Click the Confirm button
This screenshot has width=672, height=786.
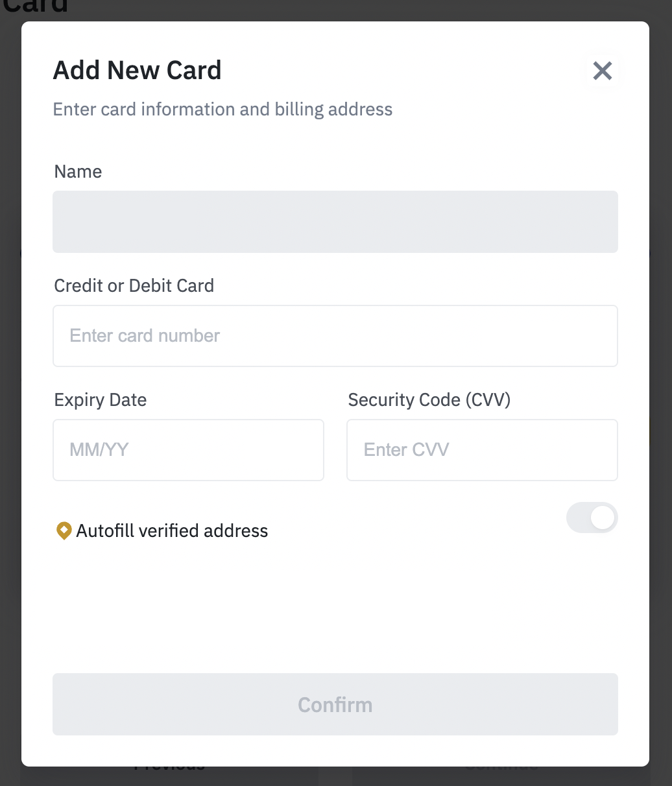pyautogui.click(x=335, y=704)
